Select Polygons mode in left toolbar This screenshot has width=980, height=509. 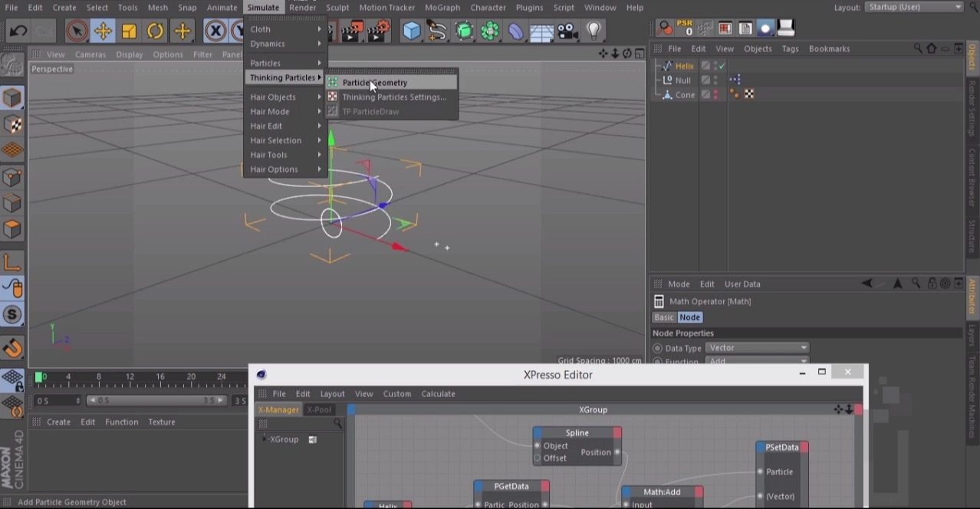point(12,228)
